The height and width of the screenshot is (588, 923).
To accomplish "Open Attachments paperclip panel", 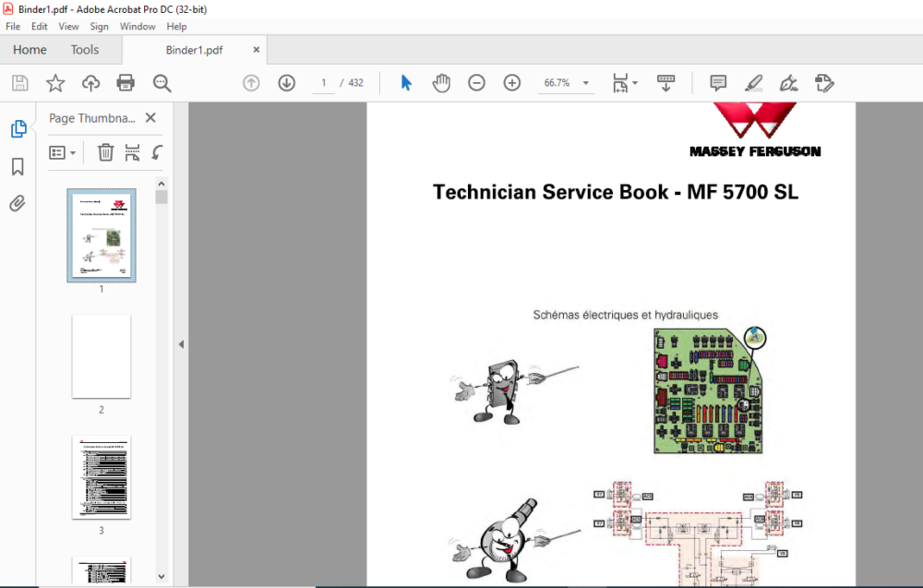I will [x=18, y=204].
